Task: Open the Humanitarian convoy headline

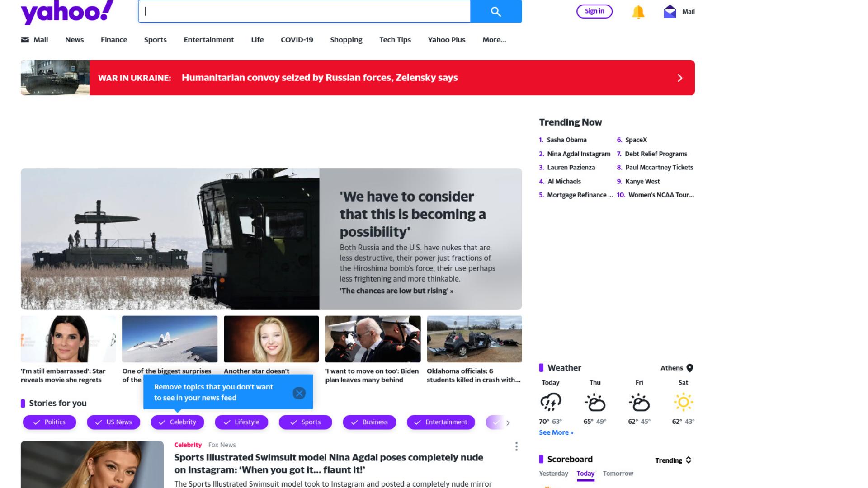Action: [320, 78]
